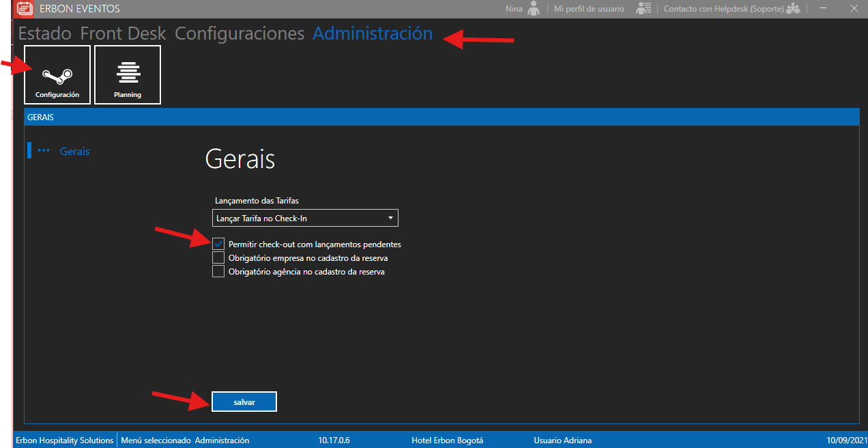Image resolution: width=868 pixels, height=448 pixels.
Task: Click the Helpdesk support group icon
Action: 792,9
